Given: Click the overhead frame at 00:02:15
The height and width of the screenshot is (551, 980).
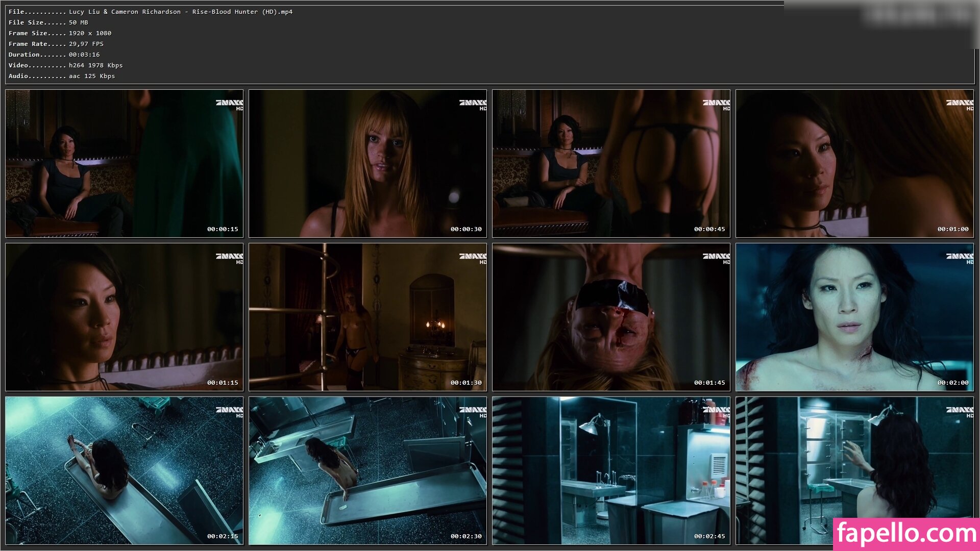Looking at the screenshot, I should coord(124,470).
